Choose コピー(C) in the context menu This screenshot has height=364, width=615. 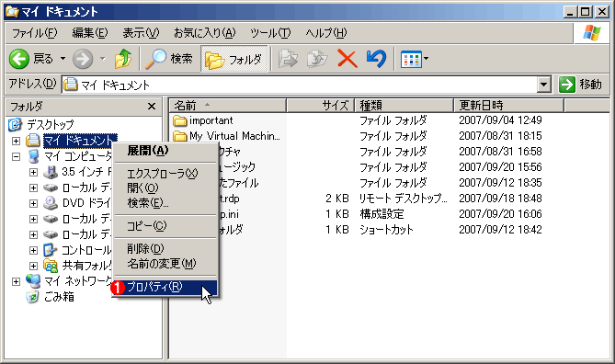tap(165, 226)
